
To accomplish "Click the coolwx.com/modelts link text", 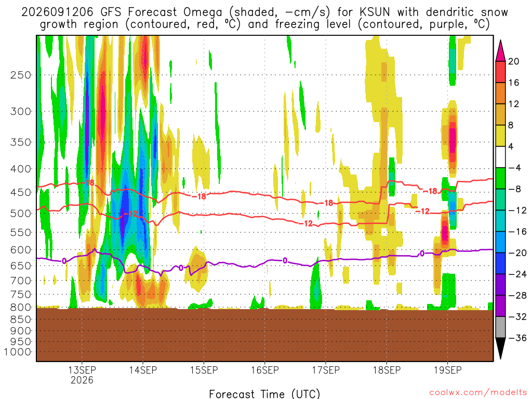I will [478, 392].
